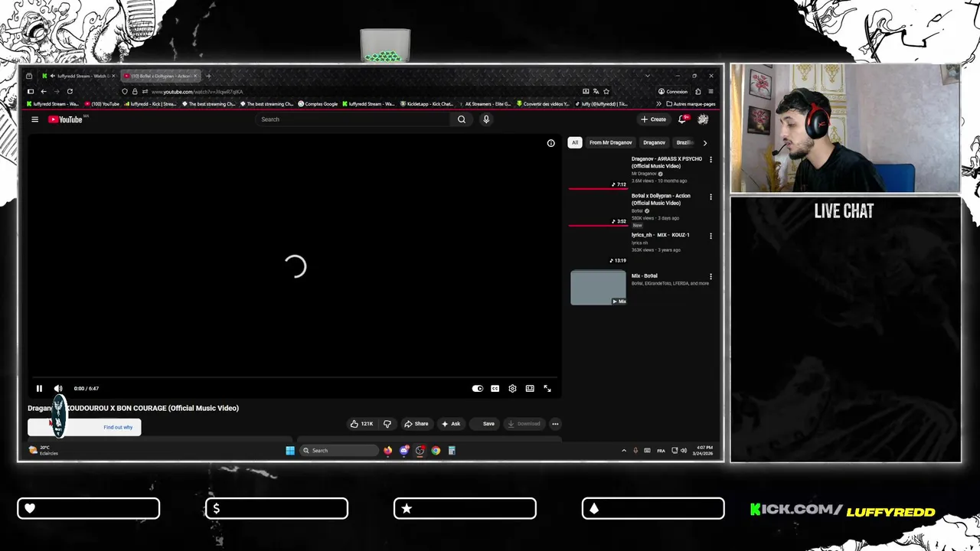The height and width of the screenshot is (551, 980).
Task: Select the Draganov filter chip
Action: pos(654,142)
